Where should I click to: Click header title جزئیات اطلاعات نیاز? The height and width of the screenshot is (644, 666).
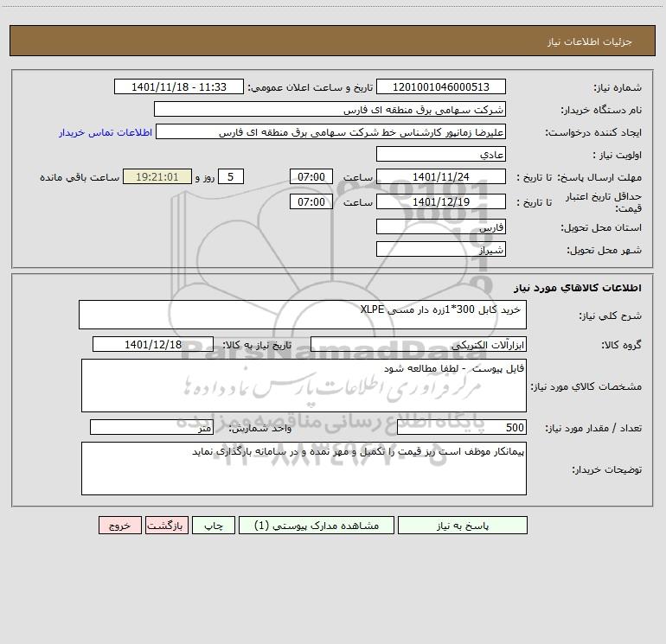pyautogui.click(x=590, y=41)
